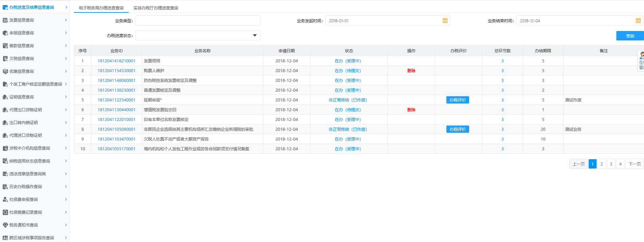644x242 pixels.
Task: Open the online customer service widget
Action: click(641, 61)
